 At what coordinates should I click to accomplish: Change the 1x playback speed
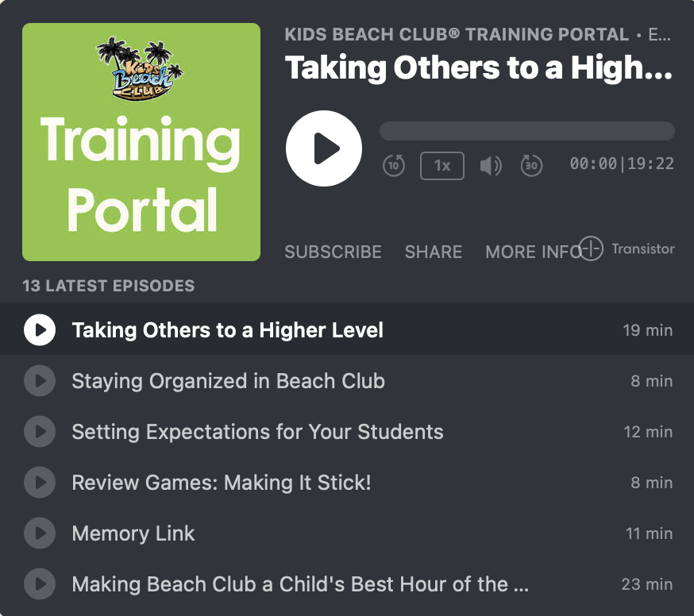(x=442, y=166)
